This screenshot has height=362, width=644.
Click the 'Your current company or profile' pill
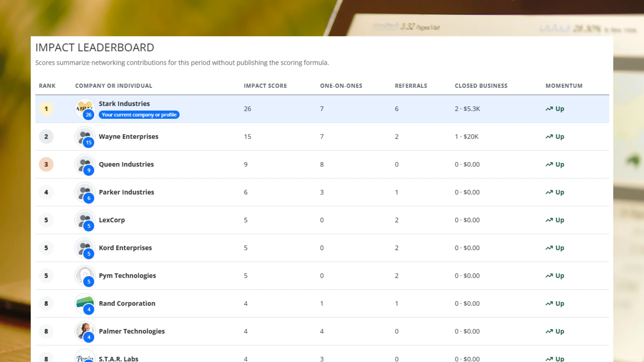139,115
